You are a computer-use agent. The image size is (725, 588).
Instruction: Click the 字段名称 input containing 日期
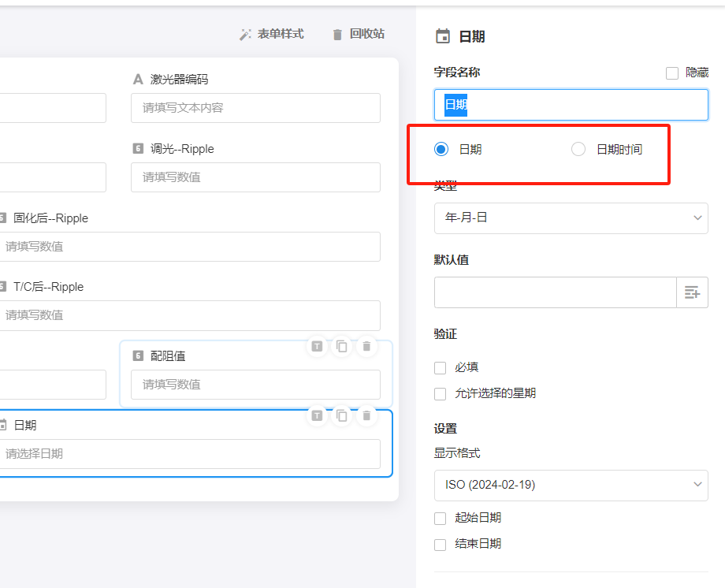pyautogui.click(x=571, y=105)
